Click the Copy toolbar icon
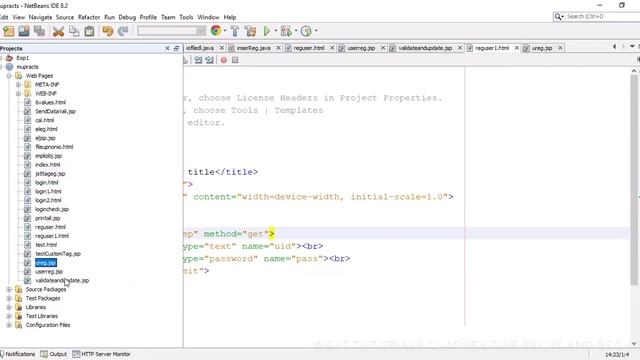This screenshot has width=640, height=360. (x=74, y=31)
